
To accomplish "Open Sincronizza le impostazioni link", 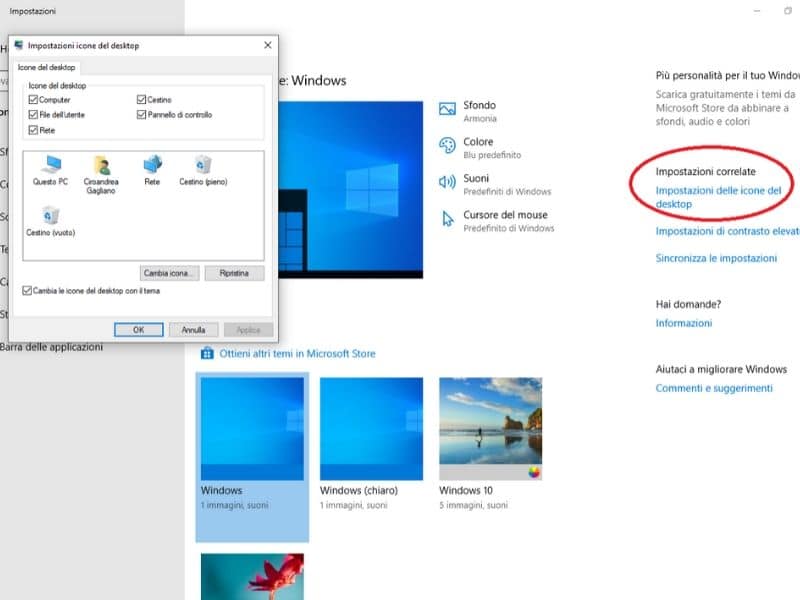I will pos(716,258).
